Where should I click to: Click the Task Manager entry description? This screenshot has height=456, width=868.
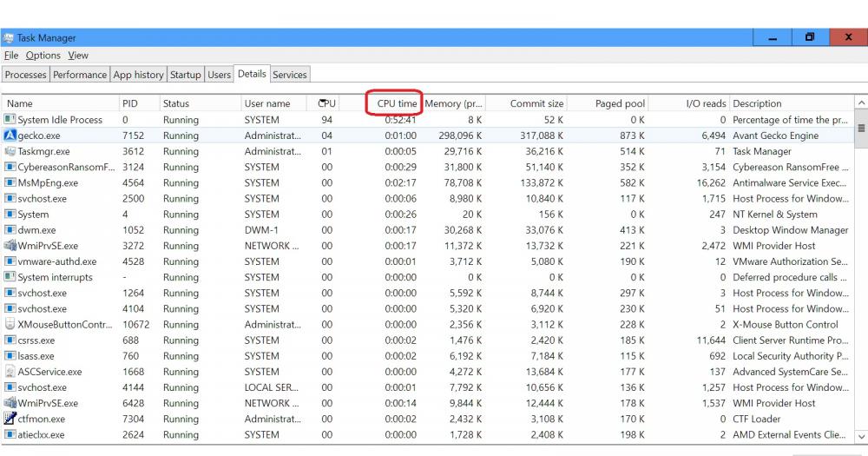762,151
